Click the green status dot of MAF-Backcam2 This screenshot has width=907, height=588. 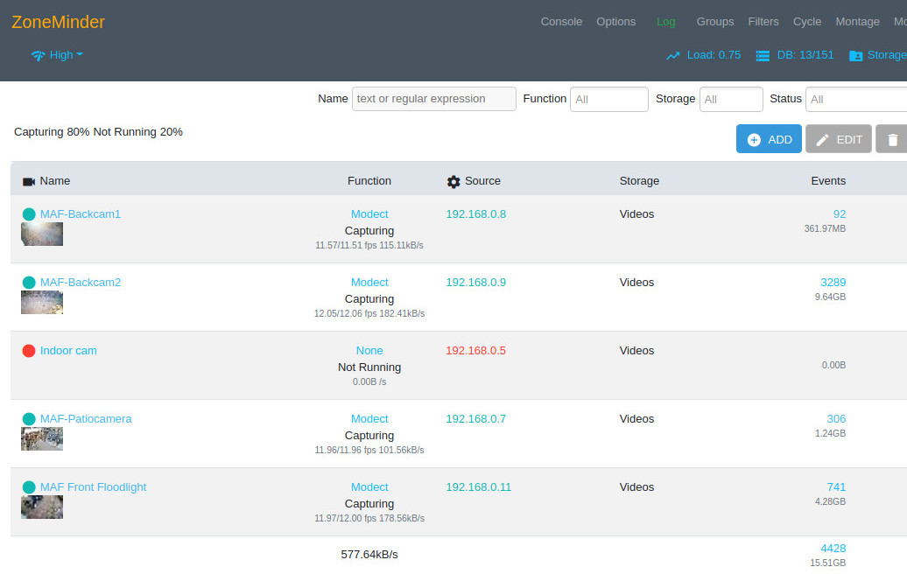[x=29, y=282]
